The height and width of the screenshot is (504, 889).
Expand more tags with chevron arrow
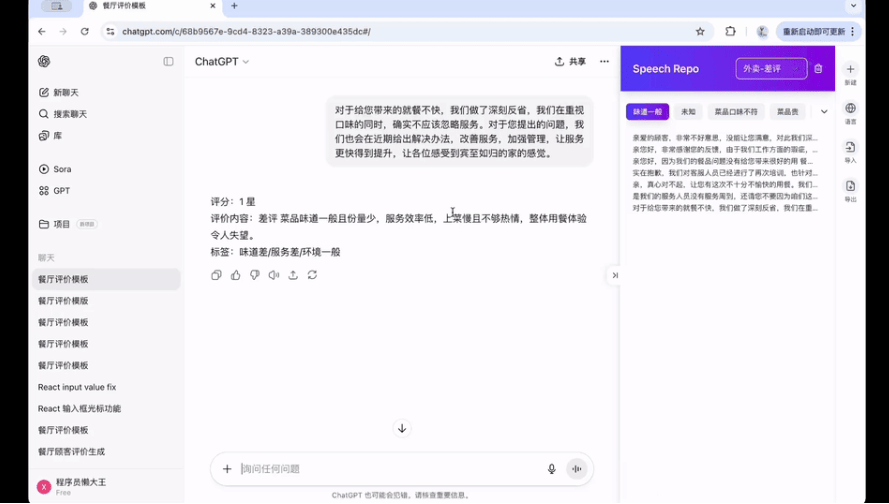coord(824,112)
